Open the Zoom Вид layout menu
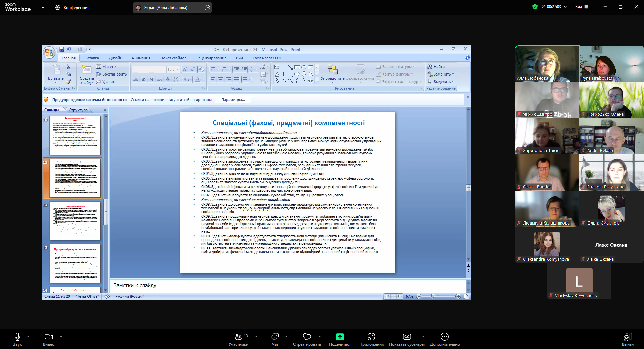644x349 pixels. point(582,7)
